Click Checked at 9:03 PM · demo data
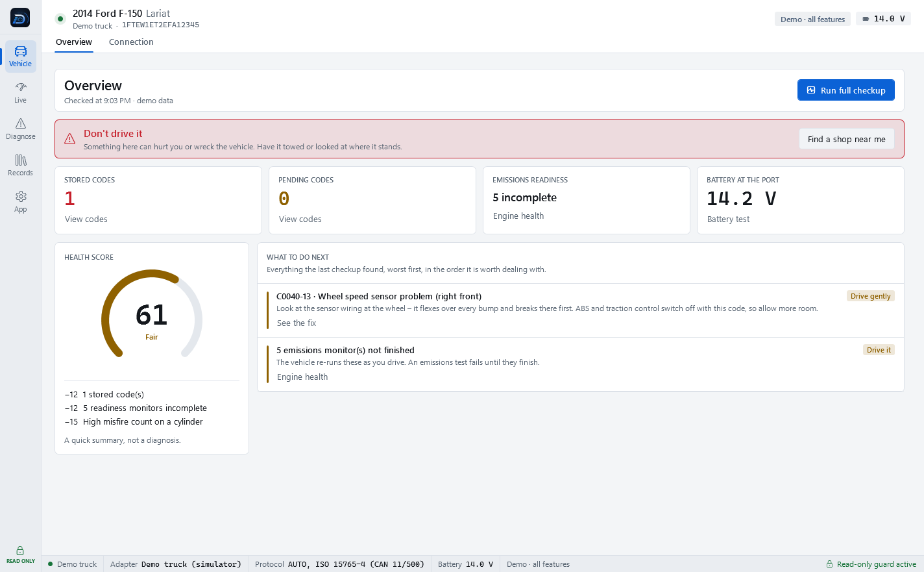 119,101
